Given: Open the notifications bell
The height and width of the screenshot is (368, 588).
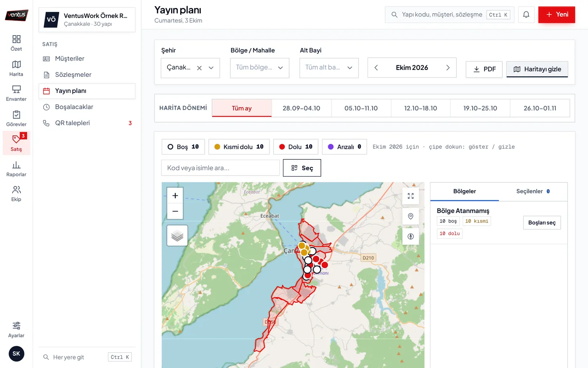Looking at the screenshot, I should [526, 15].
